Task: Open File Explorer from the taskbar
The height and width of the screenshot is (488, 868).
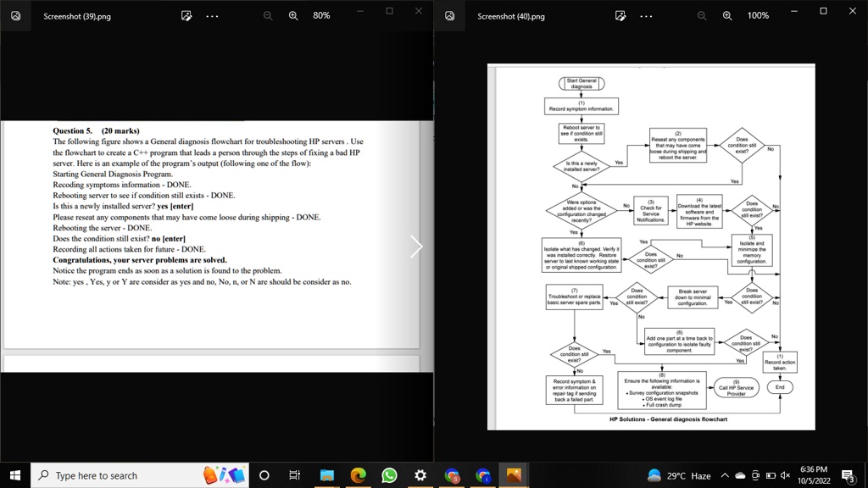Action: pos(327,475)
